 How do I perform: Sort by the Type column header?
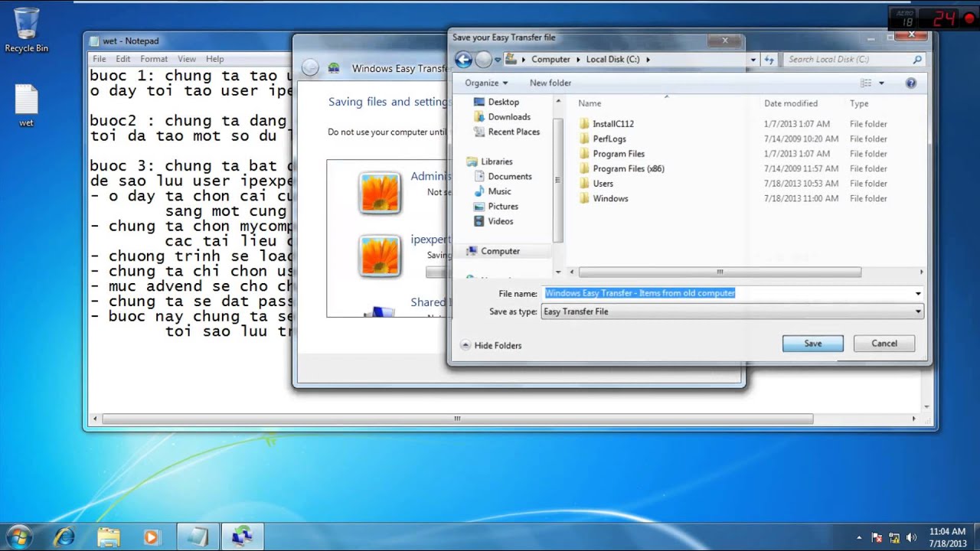click(x=859, y=103)
